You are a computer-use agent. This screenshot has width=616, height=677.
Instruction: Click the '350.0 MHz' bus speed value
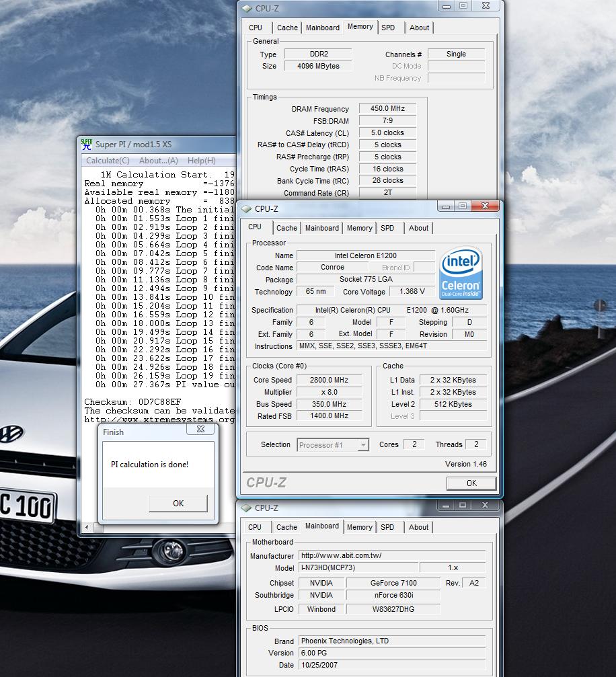[x=329, y=404]
